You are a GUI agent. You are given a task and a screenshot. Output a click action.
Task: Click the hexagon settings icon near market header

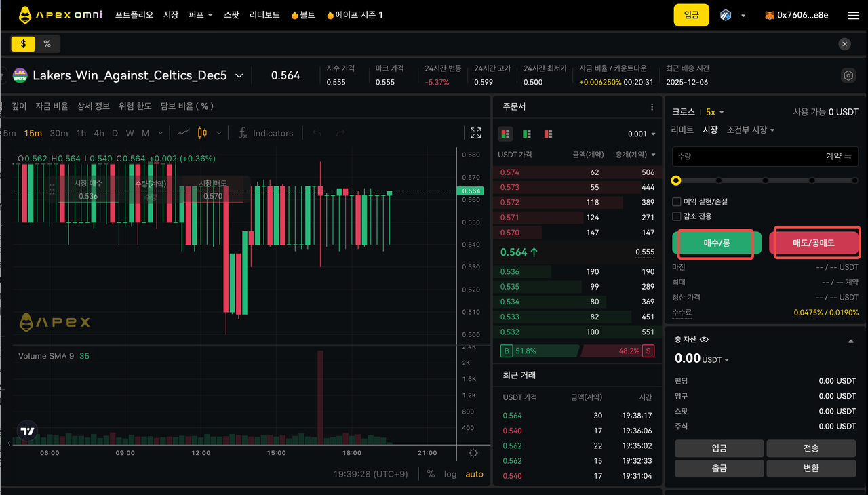point(848,75)
